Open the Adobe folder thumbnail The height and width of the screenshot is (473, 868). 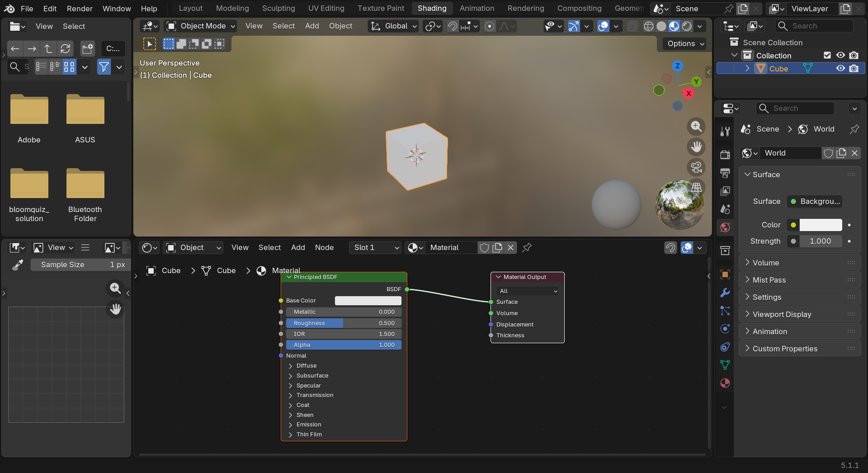tap(29, 110)
